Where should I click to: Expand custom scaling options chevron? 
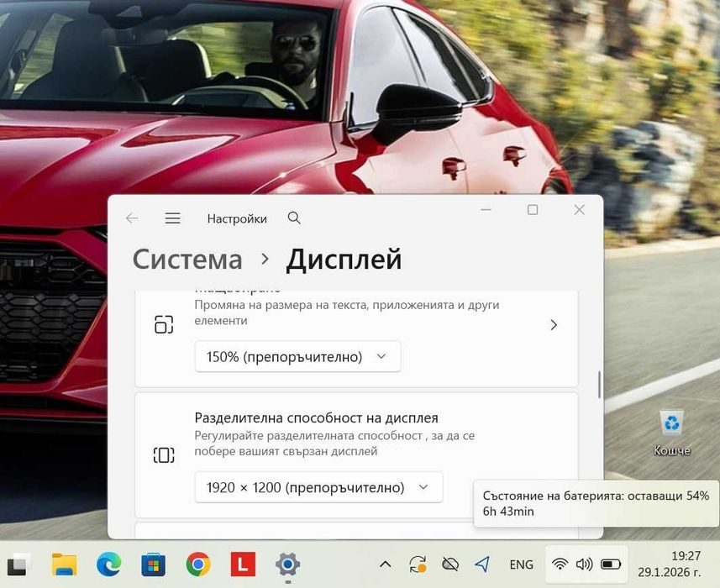click(x=554, y=325)
